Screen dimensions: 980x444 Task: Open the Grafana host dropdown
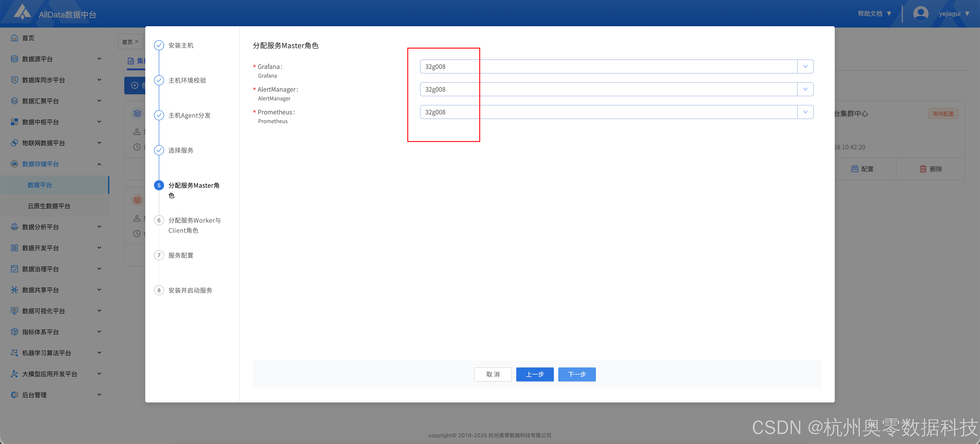tap(609, 66)
